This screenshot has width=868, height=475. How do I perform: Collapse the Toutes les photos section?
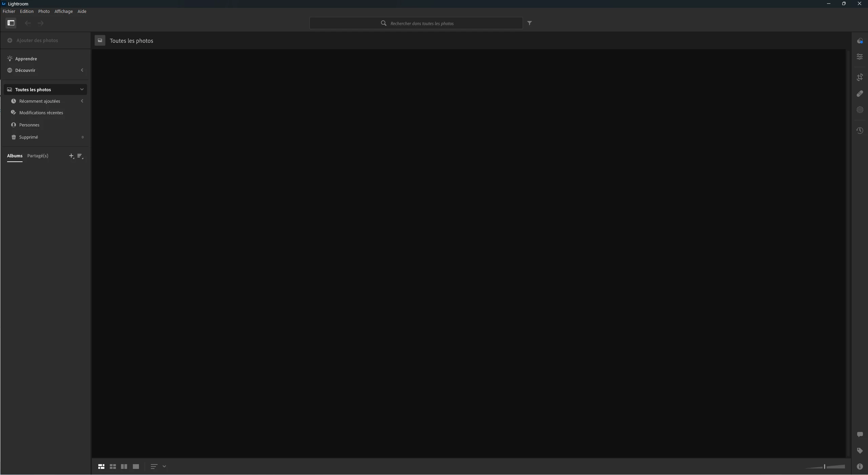pyautogui.click(x=82, y=90)
